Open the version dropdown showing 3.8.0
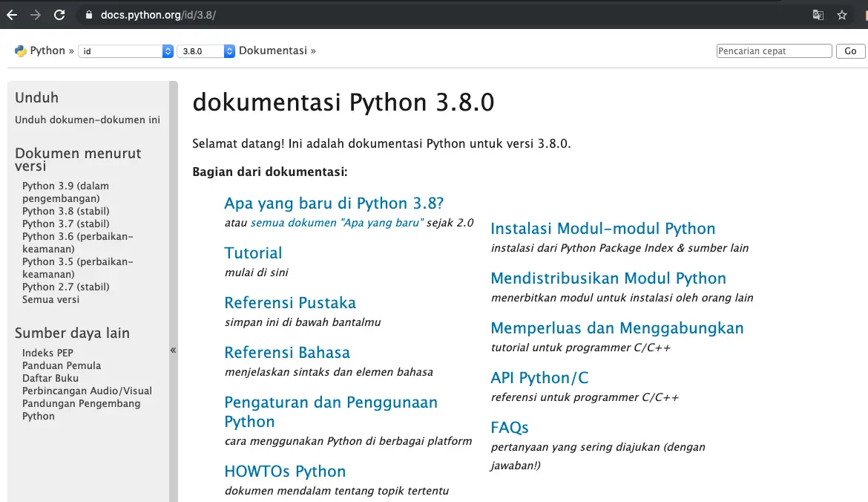 click(x=206, y=51)
